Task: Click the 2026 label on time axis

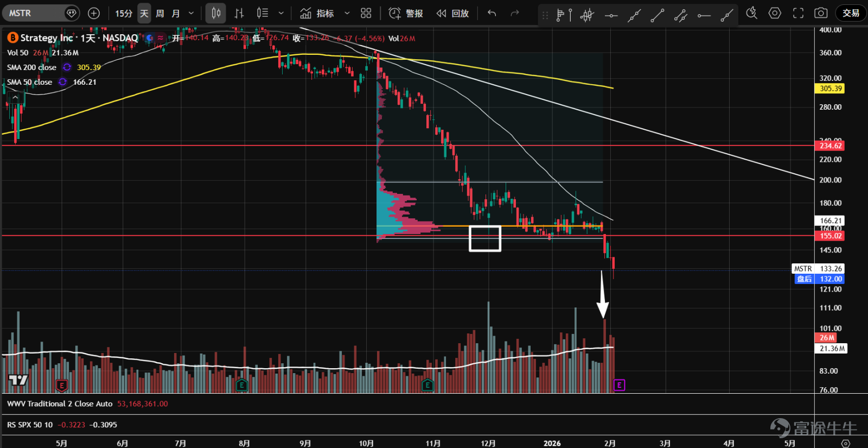Action: pyautogui.click(x=552, y=443)
